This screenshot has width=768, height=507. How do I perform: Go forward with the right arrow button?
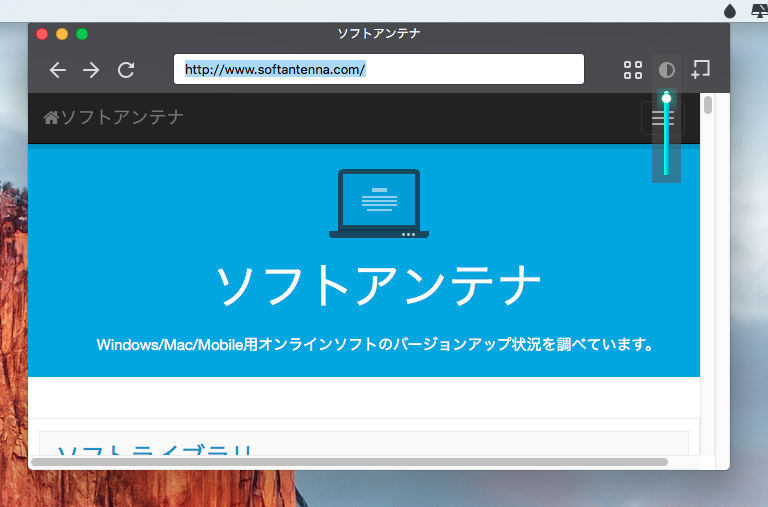[x=91, y=70]
